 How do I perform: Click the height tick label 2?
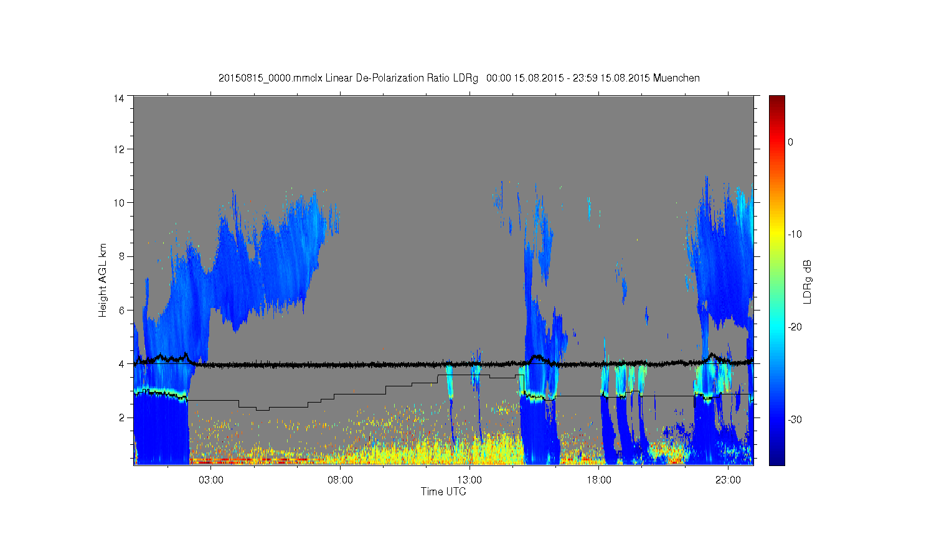coord(121,418)
